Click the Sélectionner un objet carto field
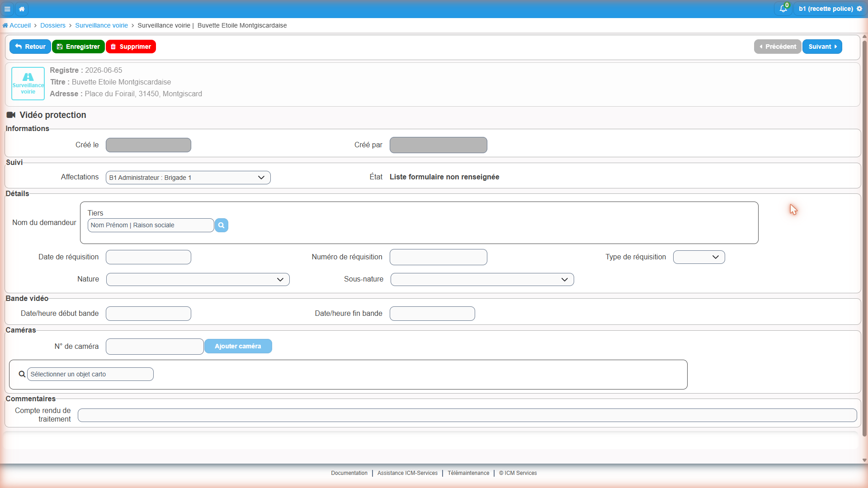This screenshot has height=488, width=868. (90, 374)
